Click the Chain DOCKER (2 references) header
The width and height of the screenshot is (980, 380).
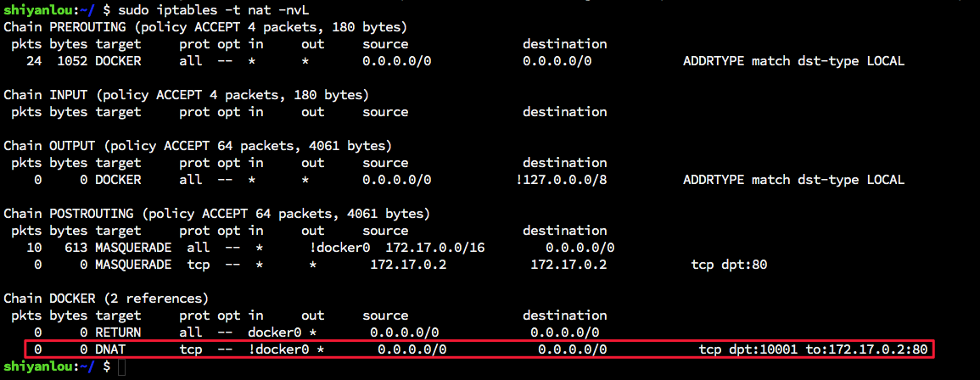[x=106, y=298]
